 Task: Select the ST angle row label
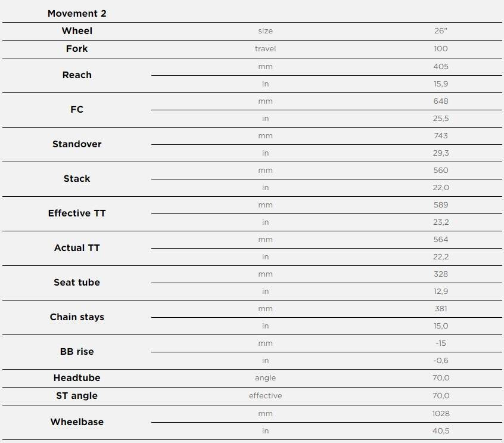click(77, 396)
